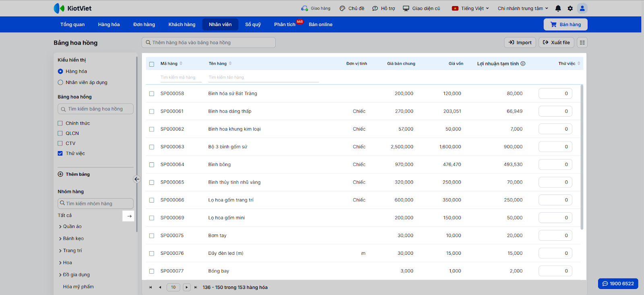The height and width of the screenshot is (295, 644).
Task: Click info icon beside Lợi nhuận tạm tính
Action: (523, 64)
